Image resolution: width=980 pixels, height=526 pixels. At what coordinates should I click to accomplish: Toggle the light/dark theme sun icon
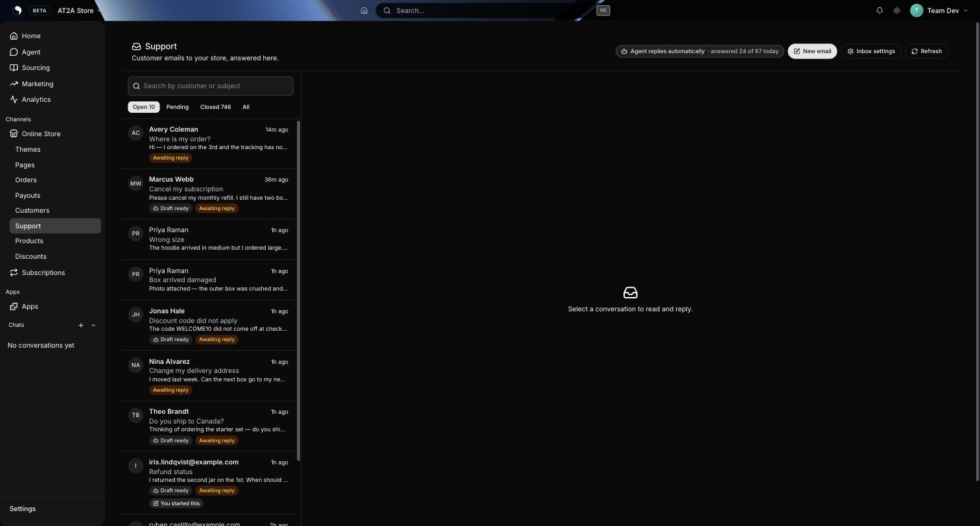coord(896,10)
